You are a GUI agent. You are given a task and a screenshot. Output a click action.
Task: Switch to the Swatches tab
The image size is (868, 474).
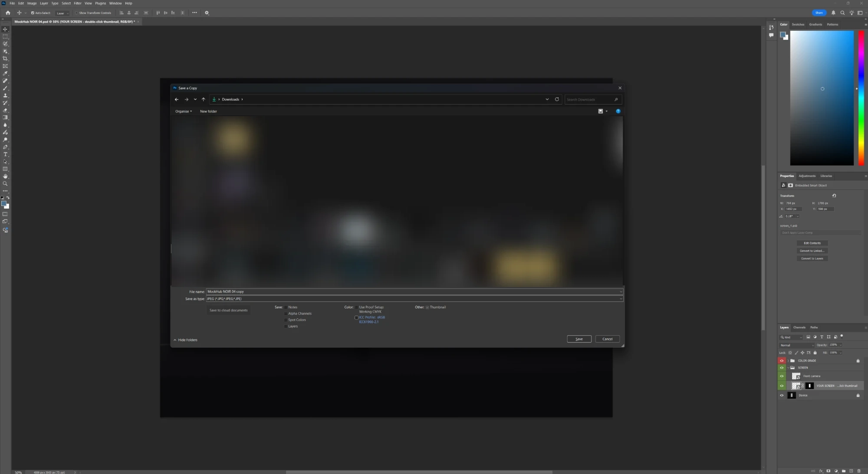pyautogui.click(x=798, y=24)
